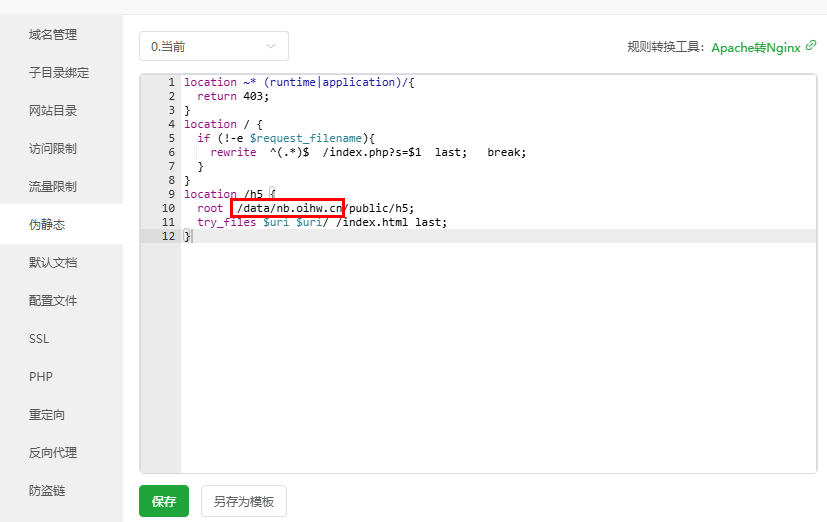
Task: Open 配置文件 section
Action: (x=53, y=301)
